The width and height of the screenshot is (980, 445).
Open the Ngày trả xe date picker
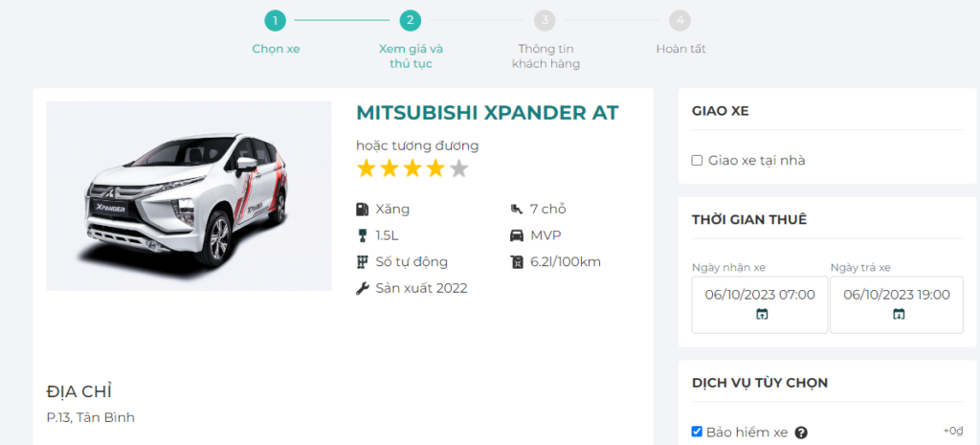point(897,295)
